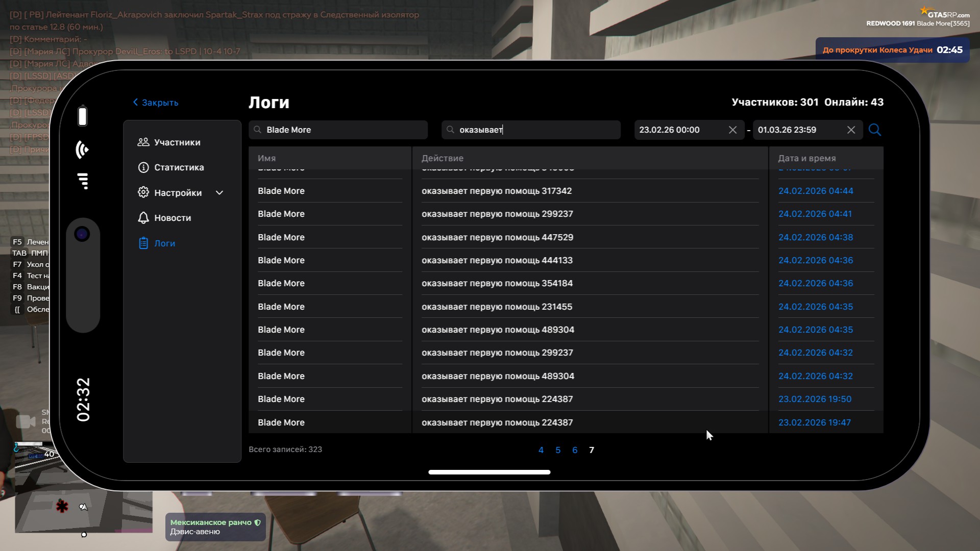Clear the end date 01.03.26 field
Screen dimensions: 980x551
pyautogui.click(x=851, y=130)
